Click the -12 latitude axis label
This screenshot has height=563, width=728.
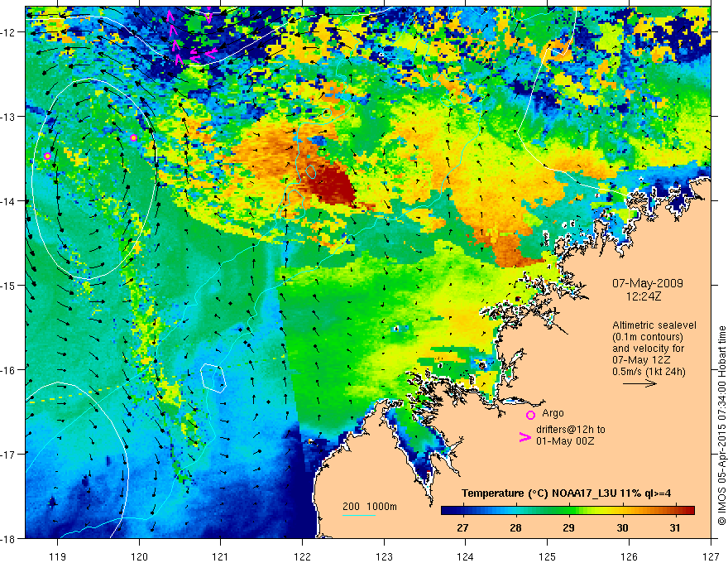pyautogui.click(x=10, y=32)
